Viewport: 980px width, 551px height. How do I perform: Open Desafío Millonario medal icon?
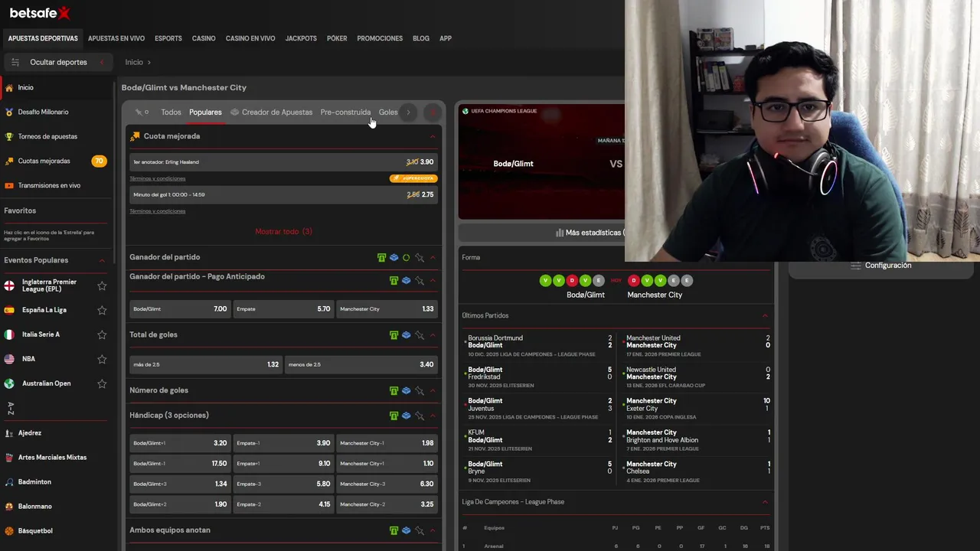pos(9,112)
